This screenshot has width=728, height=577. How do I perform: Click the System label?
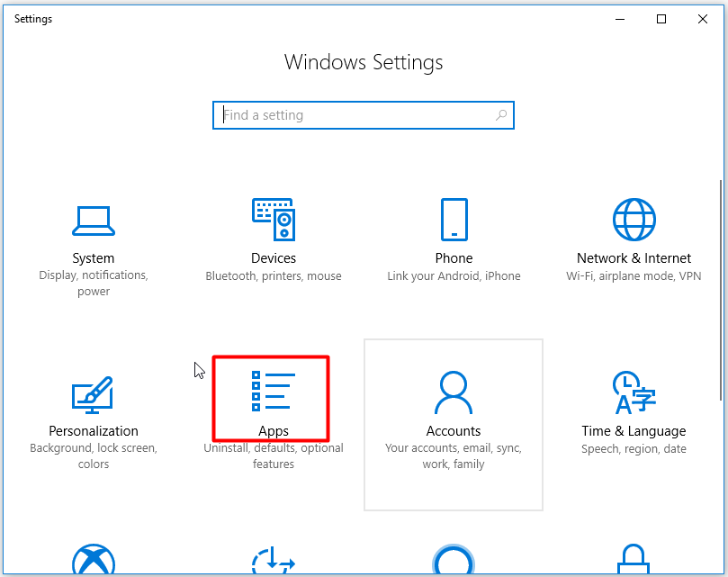pos(94,257)
